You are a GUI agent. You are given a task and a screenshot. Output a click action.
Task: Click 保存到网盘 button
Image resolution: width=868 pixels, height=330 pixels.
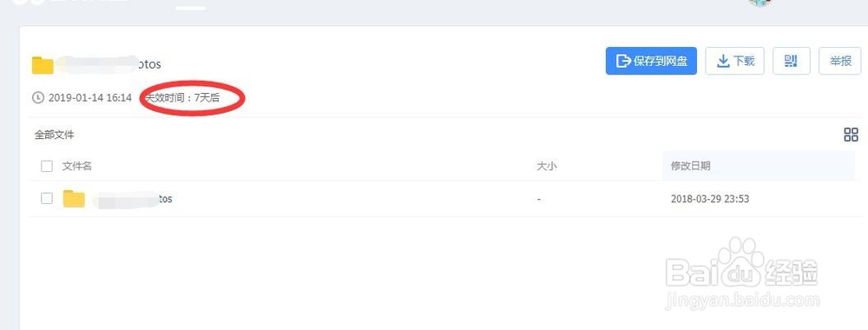[651, 61]
